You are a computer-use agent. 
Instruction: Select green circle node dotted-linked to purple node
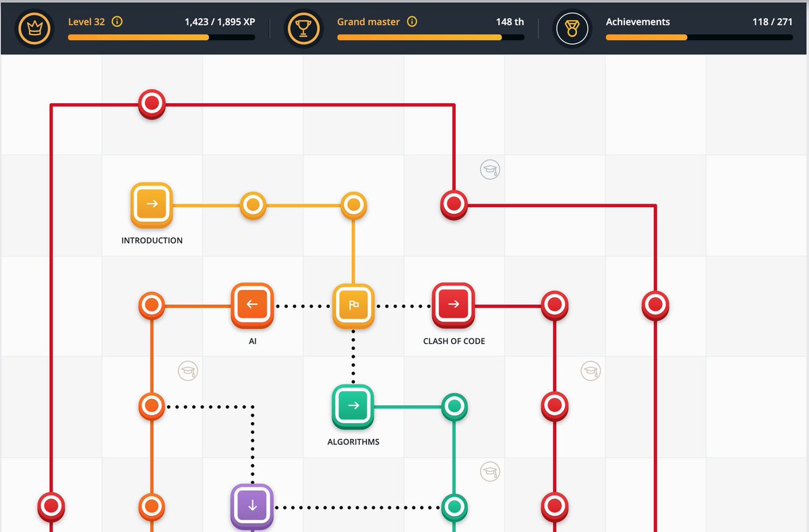[454, 507]
